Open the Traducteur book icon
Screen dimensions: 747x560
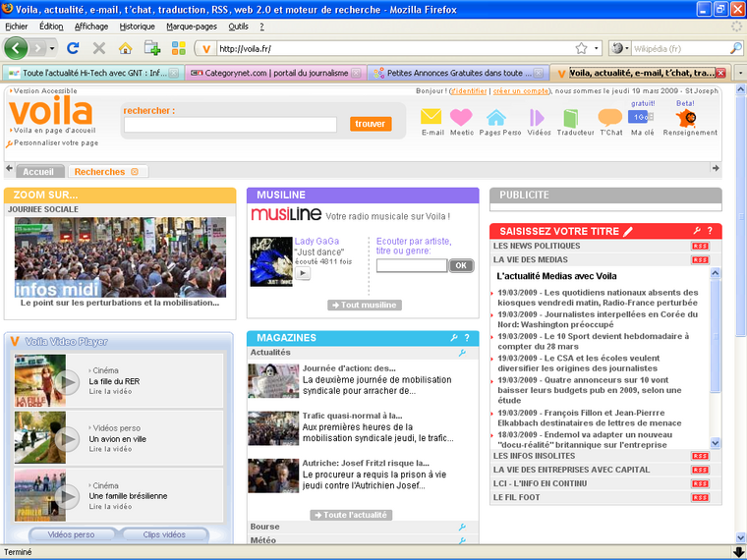(x=571, y=118)
